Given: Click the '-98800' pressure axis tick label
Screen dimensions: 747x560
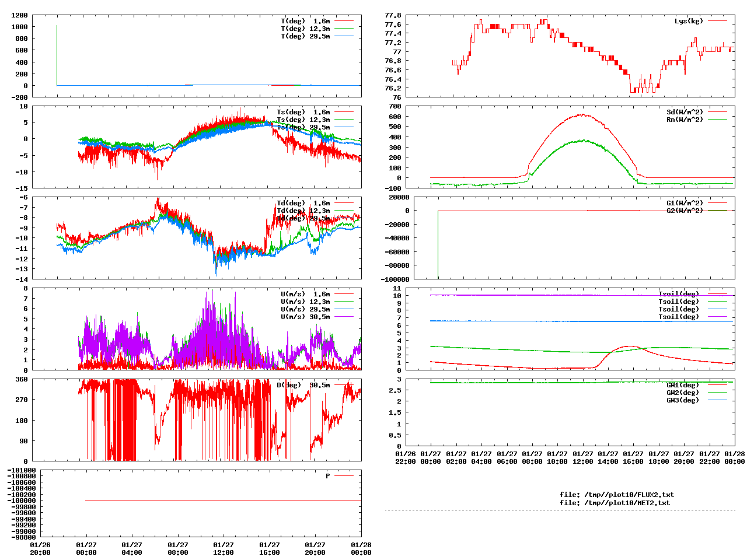Looking at the screenshot, I should tap(23, 537).
